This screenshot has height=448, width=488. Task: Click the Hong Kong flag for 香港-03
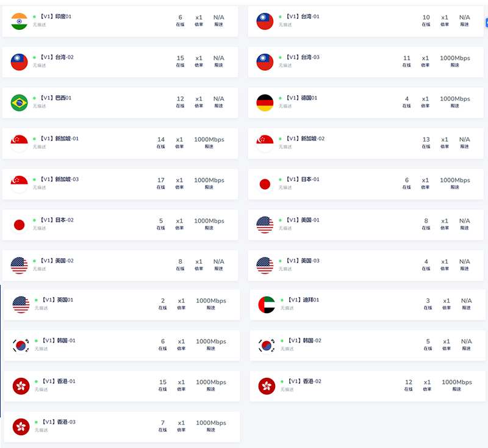click(21, 427)
